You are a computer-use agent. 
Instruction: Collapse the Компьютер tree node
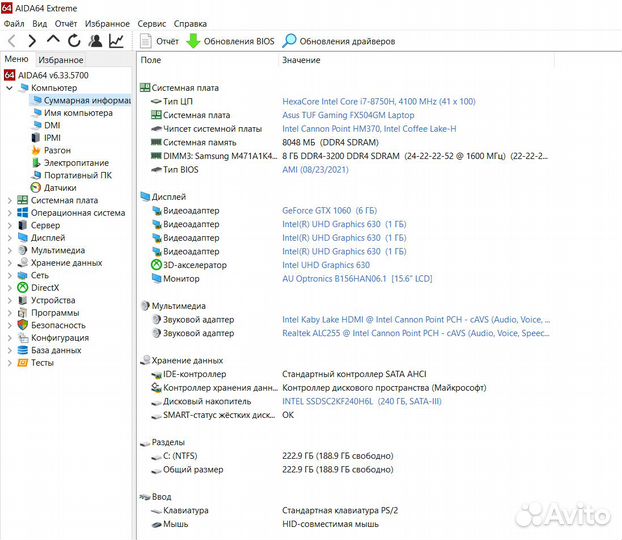pos(10,87)
